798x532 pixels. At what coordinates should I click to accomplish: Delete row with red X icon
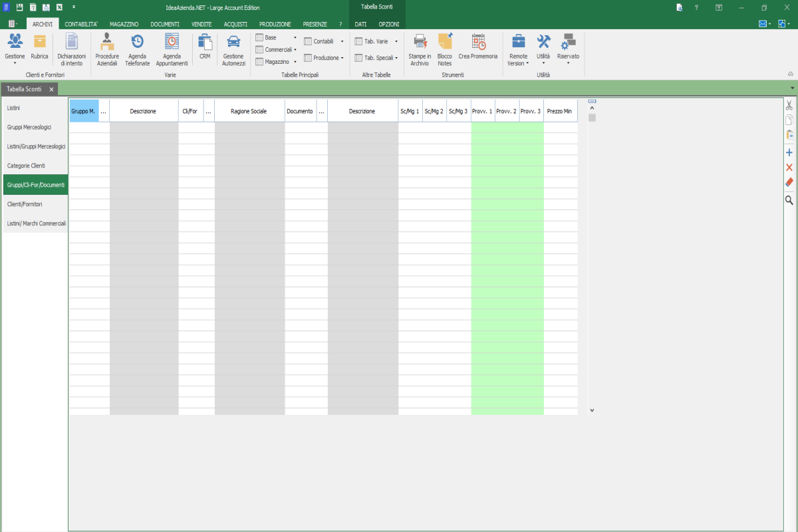coord(789,167)
